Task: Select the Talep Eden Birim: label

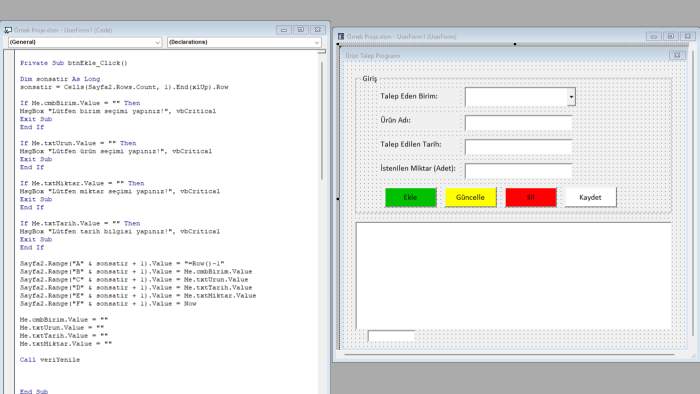Action: pos(409,96)
